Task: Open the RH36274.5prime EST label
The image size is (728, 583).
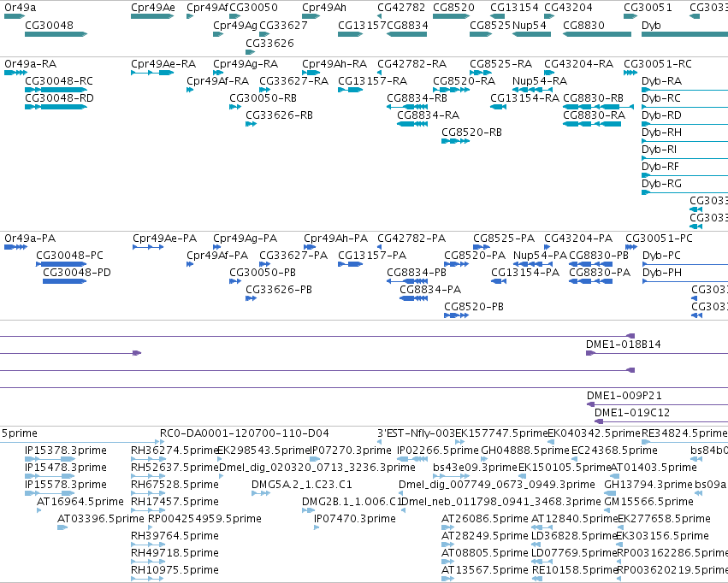Action: pos(175,450)
